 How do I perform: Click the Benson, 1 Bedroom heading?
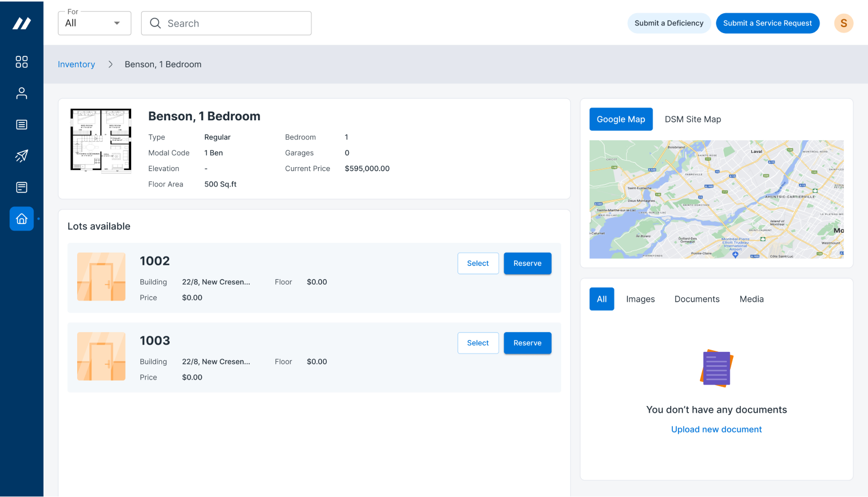(204, 116)
